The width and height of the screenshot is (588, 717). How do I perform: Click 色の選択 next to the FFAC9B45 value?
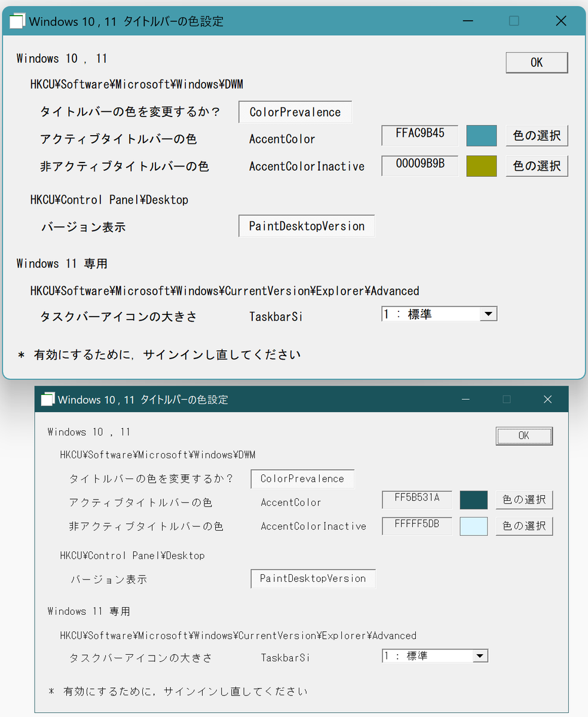click(x=537, y=136)
